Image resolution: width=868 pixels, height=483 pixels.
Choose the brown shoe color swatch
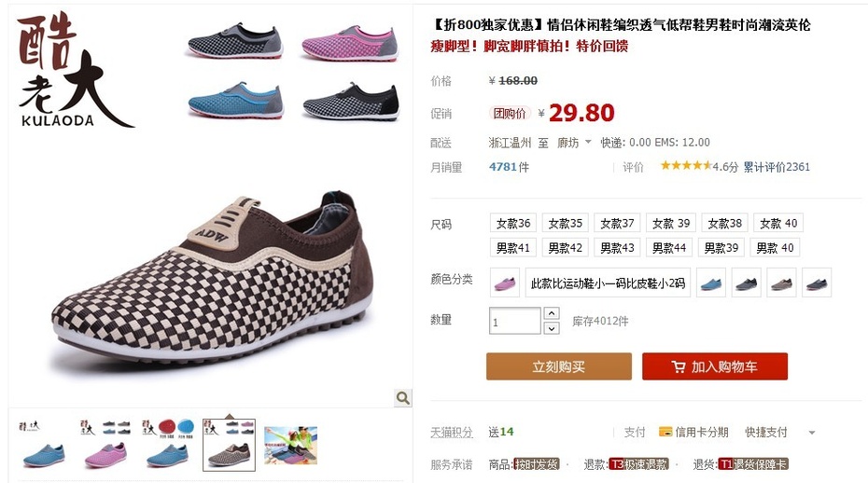click(x=781, y=283)
